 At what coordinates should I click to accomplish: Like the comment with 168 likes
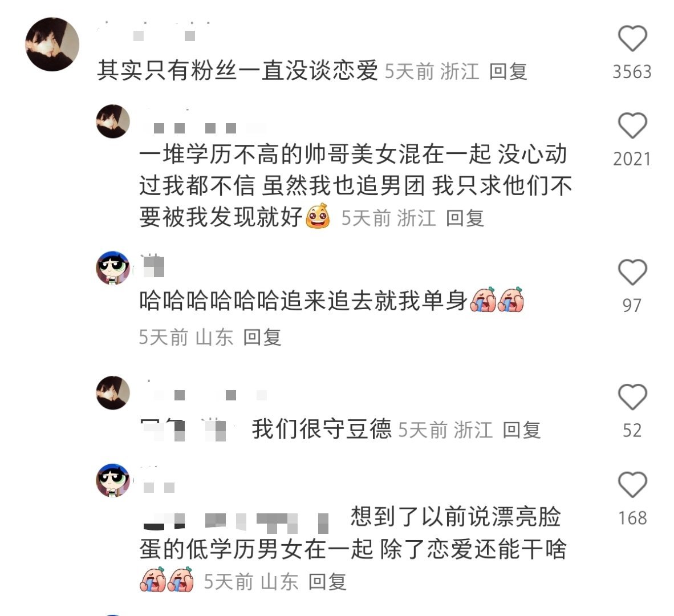(632, 484)
